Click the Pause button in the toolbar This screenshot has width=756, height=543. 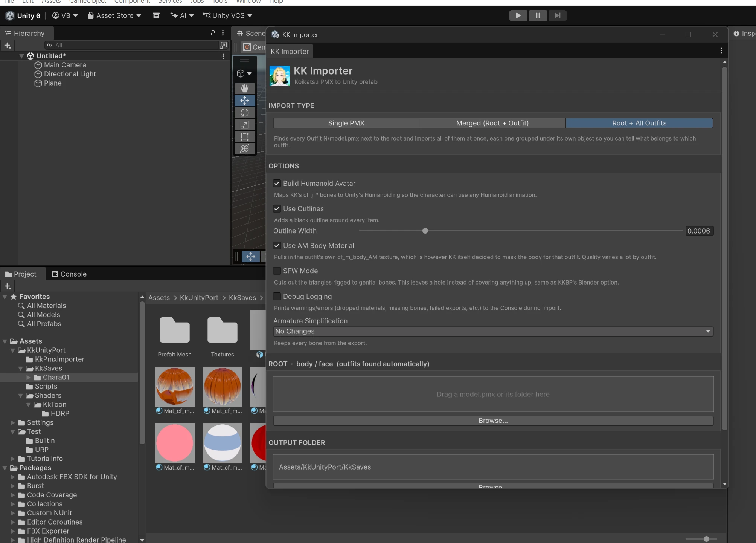tap(538, 15)
